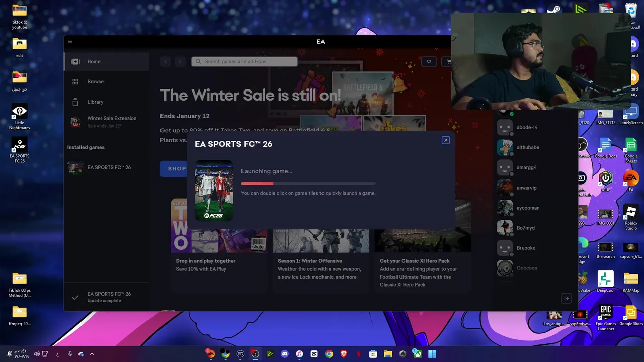
Task: Click the Library icon
Action: 75,102
